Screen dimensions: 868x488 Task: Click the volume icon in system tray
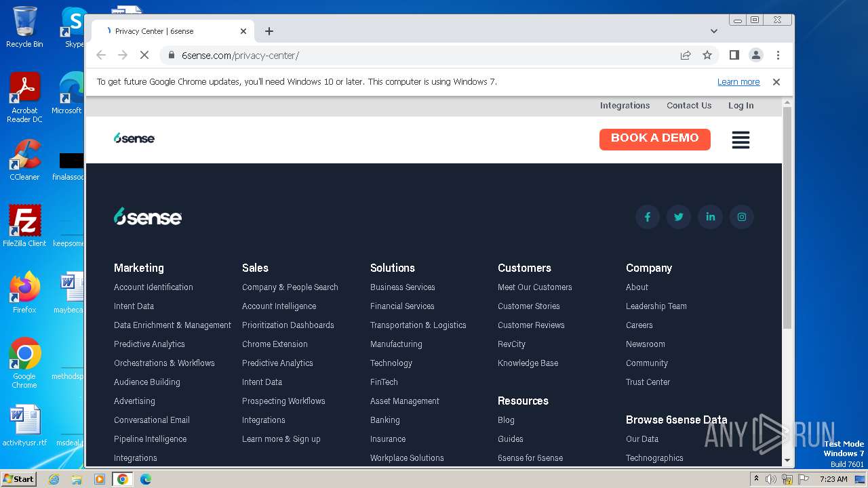tap(771, 479)
